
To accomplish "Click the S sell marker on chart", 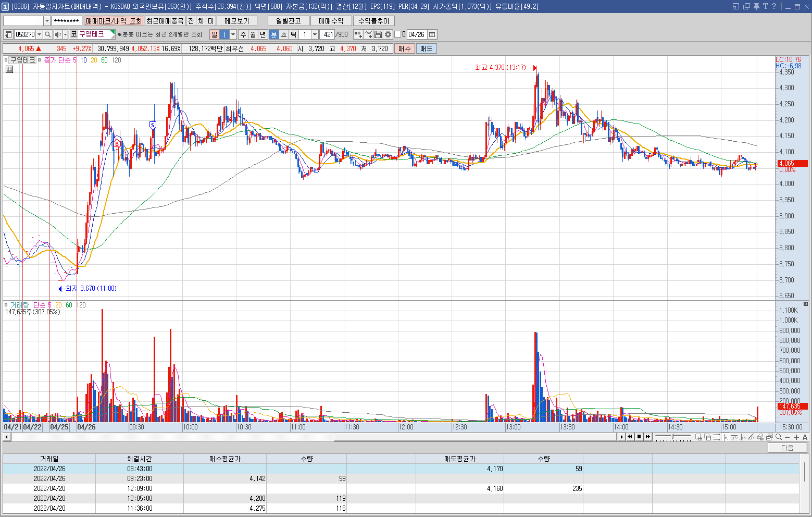I will [x=153, y=125].
